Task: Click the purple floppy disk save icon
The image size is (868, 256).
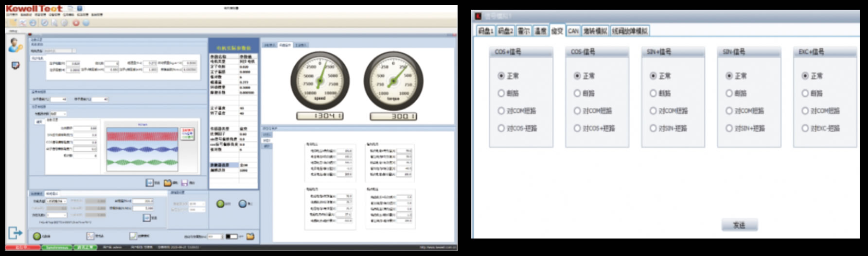Action: (x=185, y=183)
